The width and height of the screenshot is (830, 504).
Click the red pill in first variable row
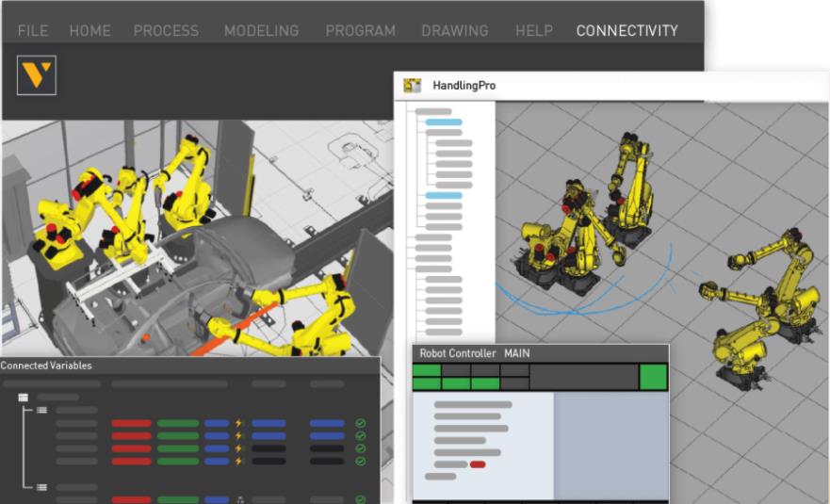[x=131, y=423]
